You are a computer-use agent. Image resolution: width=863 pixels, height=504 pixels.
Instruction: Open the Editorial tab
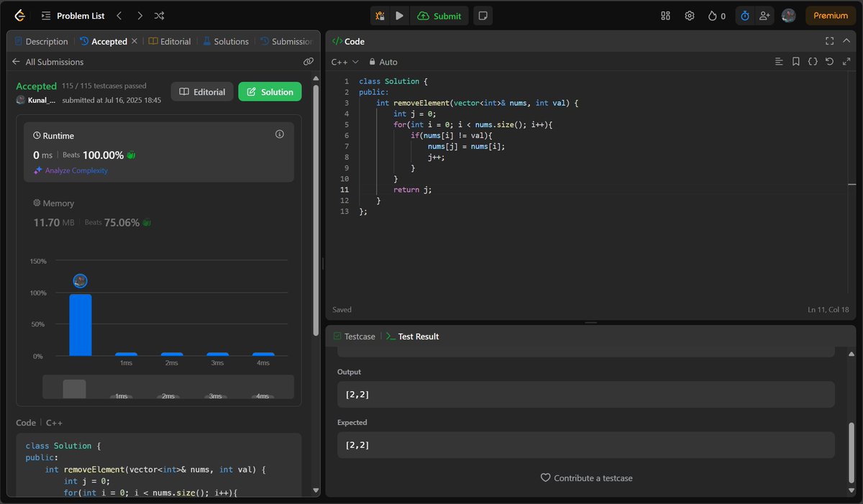pos(170,42)
